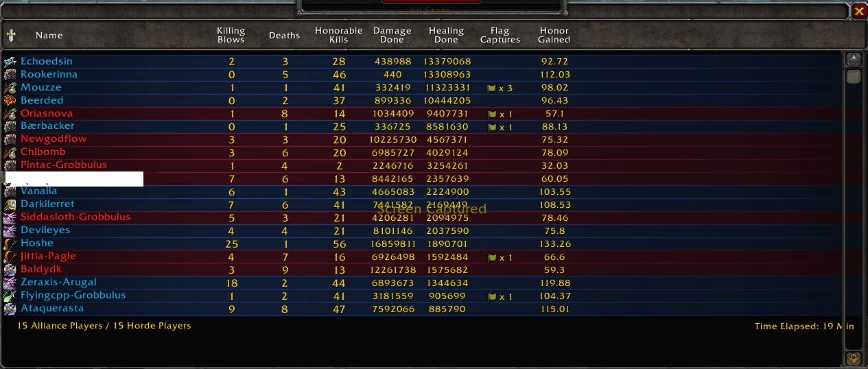This screenshot has height=369, width=868.
Task: Select player name Newgodflow
Action: [54, 139]
